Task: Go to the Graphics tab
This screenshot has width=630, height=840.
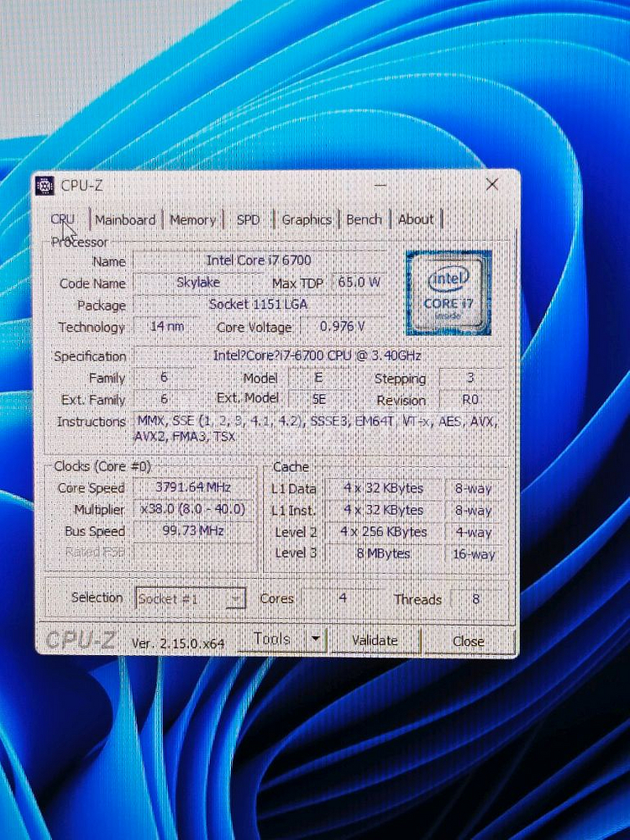Action: (x=307, y=219)
